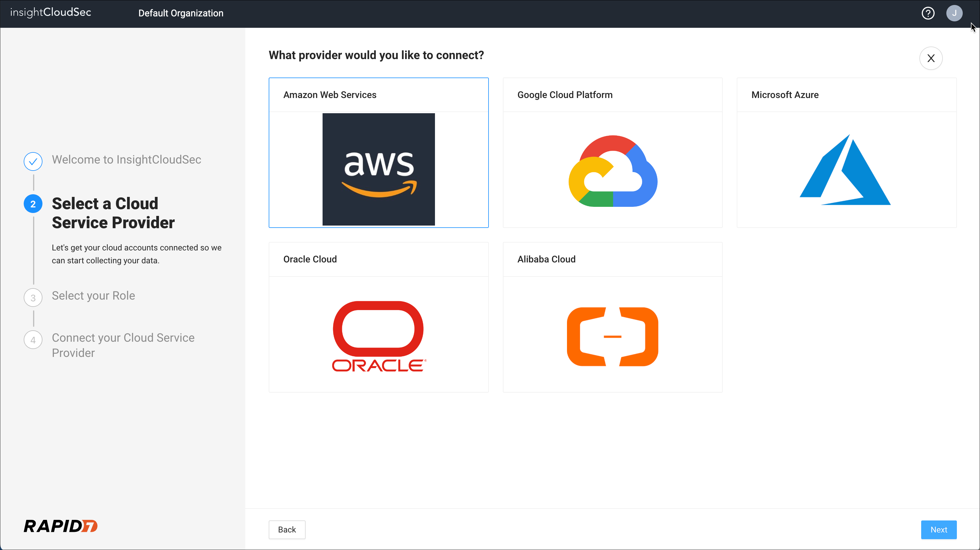Select the Alibaba Cloud logo
Screen dimensions: 980x550
(x=612, y=337)
